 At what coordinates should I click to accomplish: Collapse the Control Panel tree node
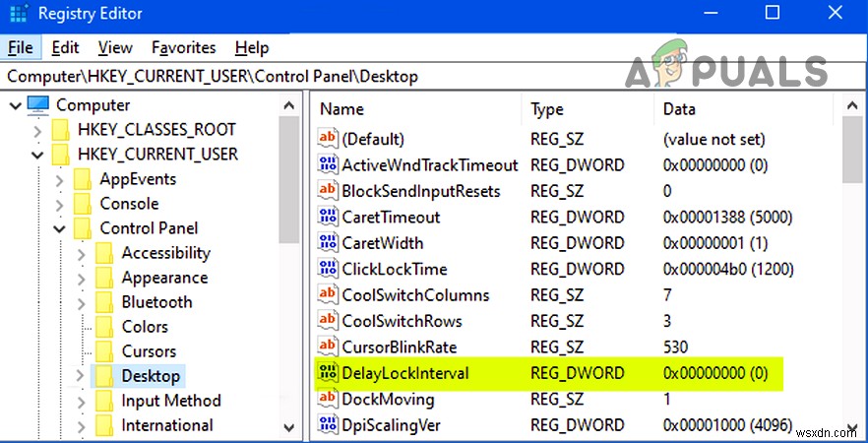pos(59,228)
